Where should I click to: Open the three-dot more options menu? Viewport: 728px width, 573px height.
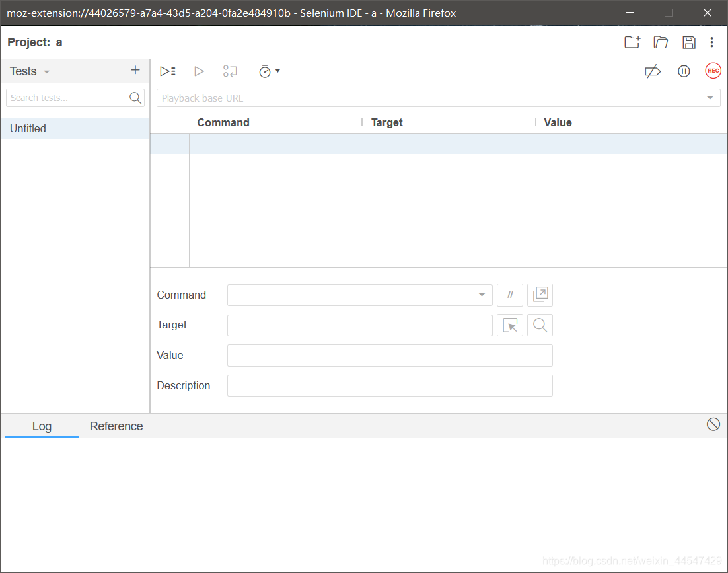[x=711, y=42]
